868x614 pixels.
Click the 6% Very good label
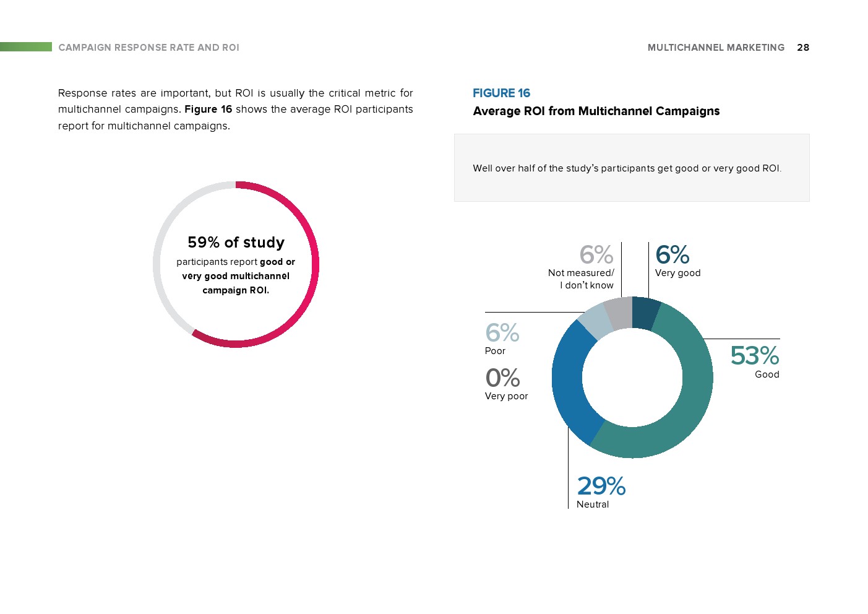(677, 261)
